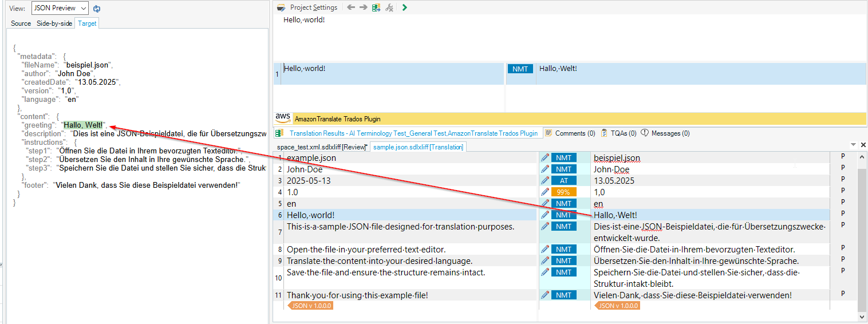Click the green chevron arrow icon
This screenshot has height=324, width=868.
coord(405,7)
